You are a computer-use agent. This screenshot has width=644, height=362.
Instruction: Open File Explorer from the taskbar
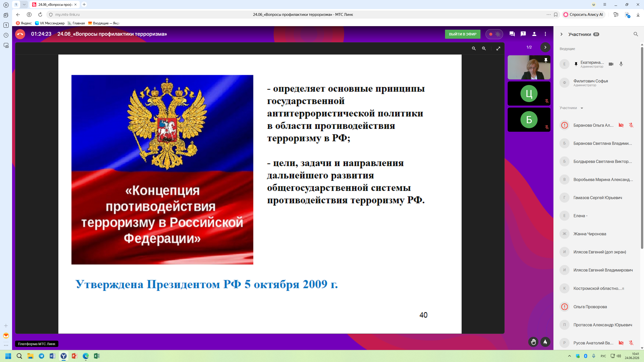pyautogui.click(x=30, y=356)
